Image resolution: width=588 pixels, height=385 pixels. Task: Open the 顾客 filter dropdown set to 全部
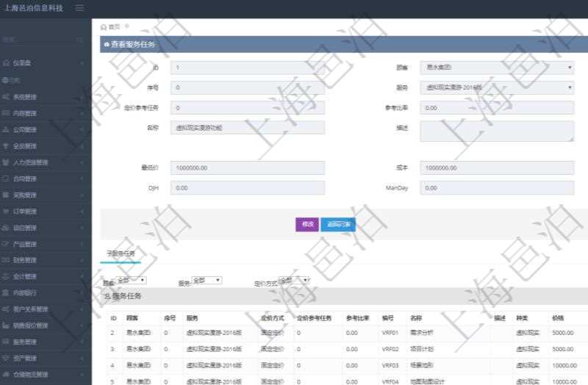point(132,281)
